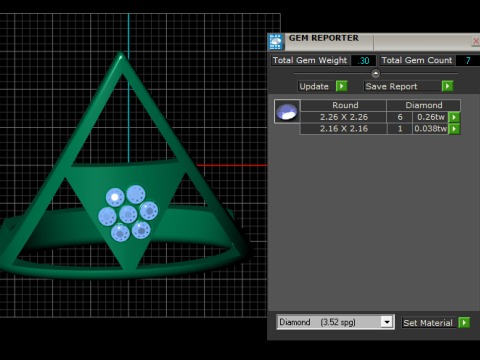Click the Total Gem Weight label
The image size is (480, 360).
310,60
